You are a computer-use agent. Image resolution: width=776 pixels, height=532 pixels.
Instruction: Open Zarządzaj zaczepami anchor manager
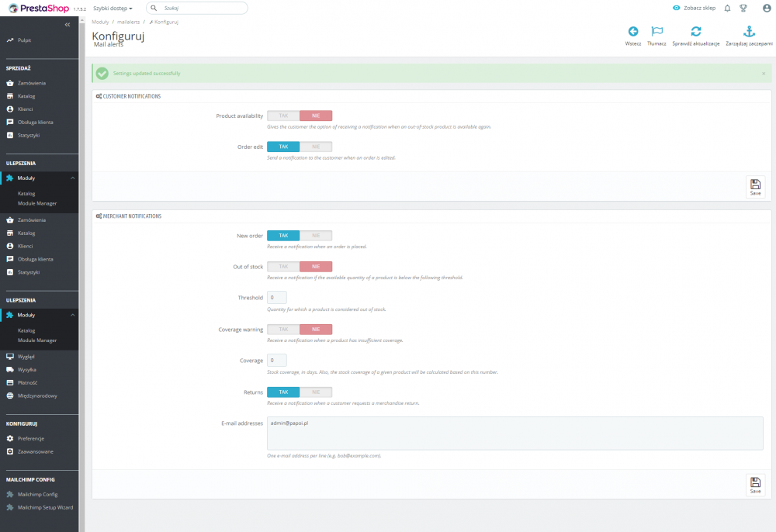click(748, 34)
